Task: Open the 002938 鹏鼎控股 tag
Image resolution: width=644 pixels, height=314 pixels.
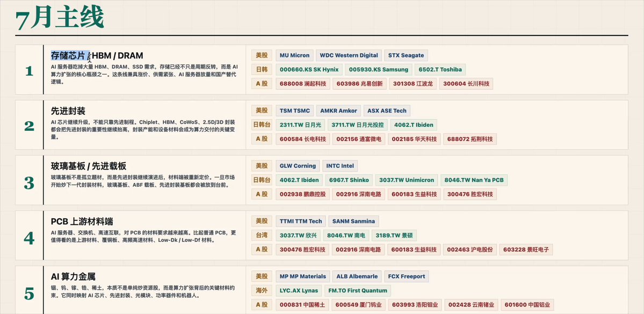Action: pyautogui.click(x=303, y=194)
